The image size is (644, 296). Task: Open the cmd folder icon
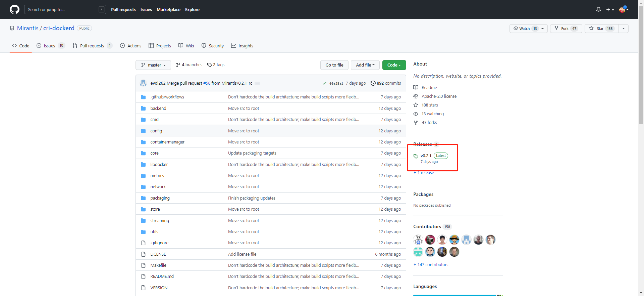click(x=143, y=120)
